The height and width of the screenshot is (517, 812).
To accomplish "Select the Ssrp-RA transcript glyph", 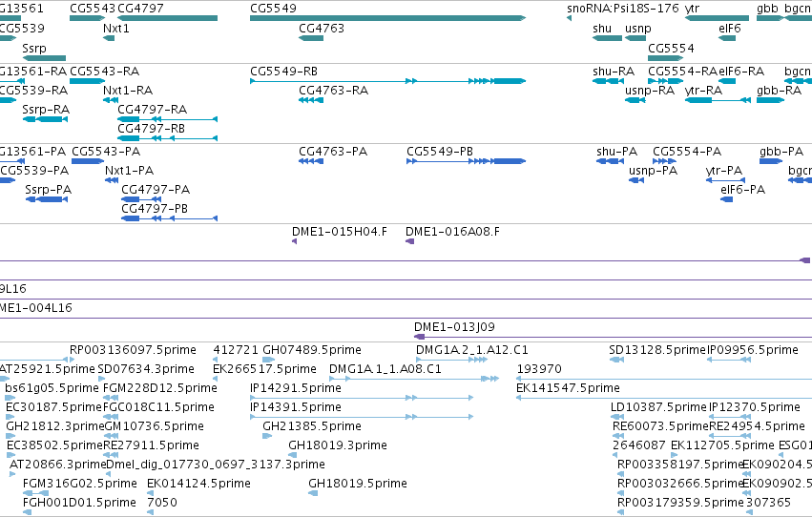I will (x=45, y=119).
